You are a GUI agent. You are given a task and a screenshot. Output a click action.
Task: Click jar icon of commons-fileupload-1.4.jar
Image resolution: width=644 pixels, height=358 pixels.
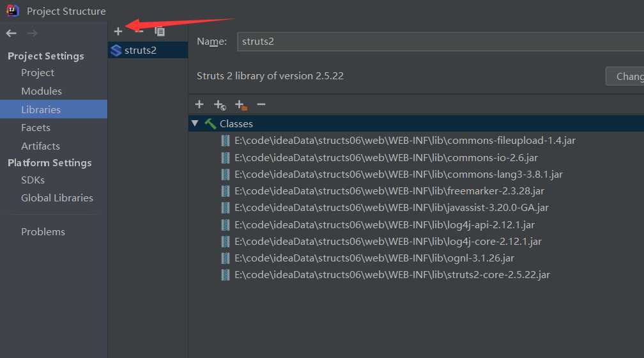225,141
